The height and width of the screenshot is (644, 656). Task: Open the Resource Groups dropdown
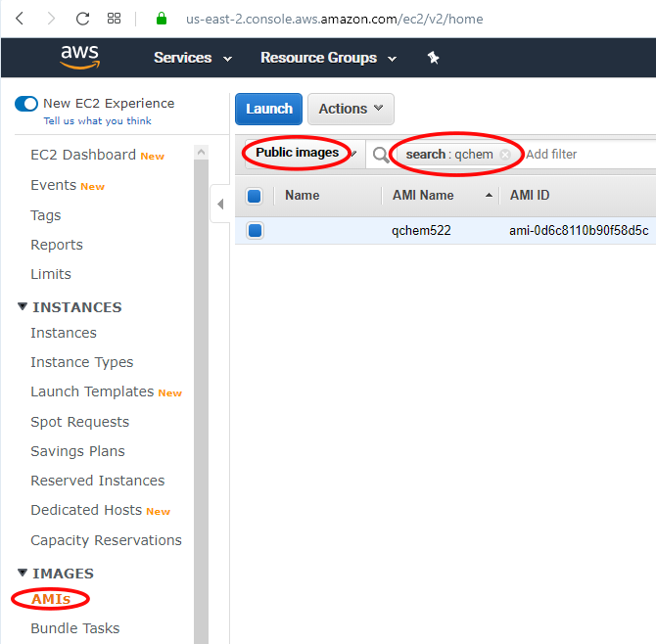point(328,58)
